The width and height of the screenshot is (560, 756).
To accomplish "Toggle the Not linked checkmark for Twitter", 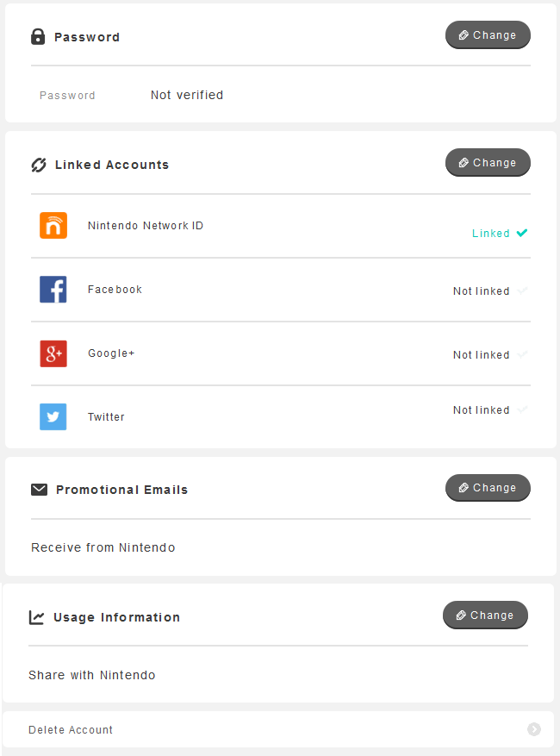I will point(522,409).
